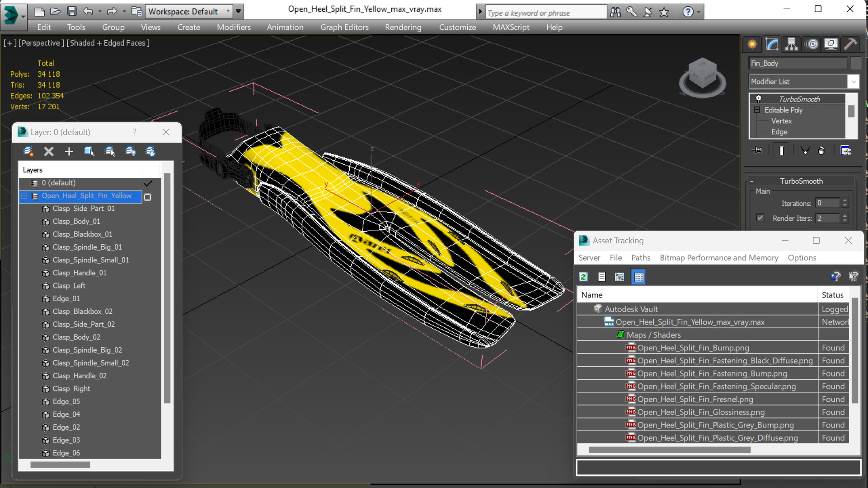Refresh the Asset Tracking list

point(584,277)
